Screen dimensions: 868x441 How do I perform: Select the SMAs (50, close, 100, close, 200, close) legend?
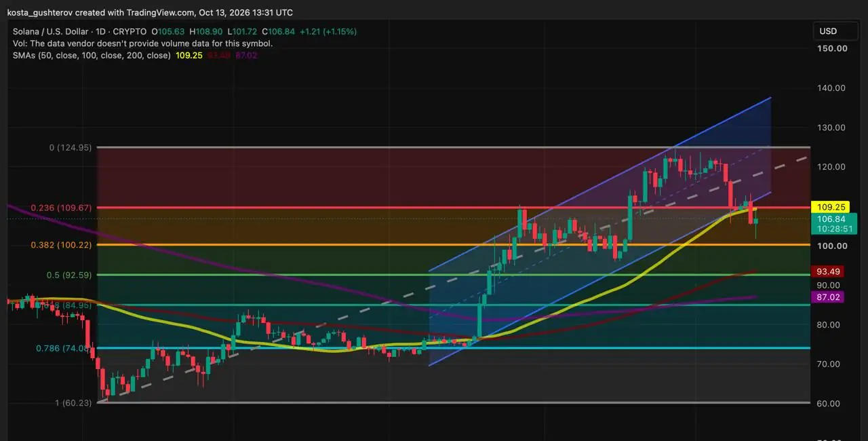(92, 56)
